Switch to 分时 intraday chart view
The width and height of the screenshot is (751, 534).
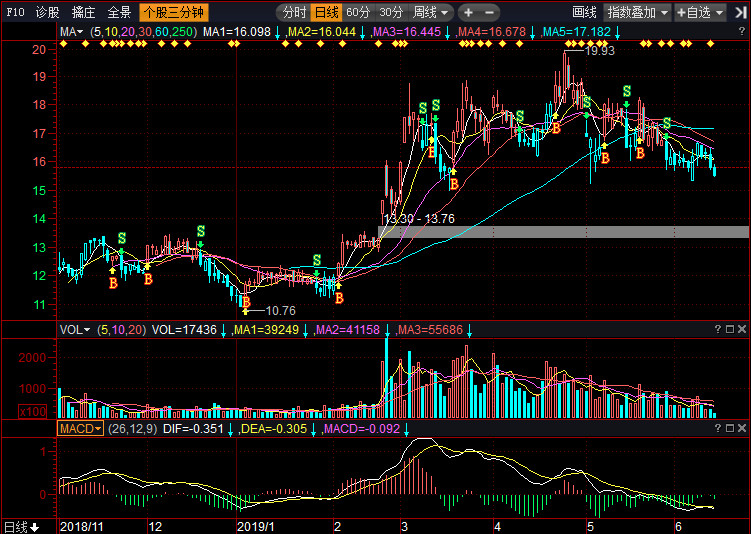click(x=294, y=13)
